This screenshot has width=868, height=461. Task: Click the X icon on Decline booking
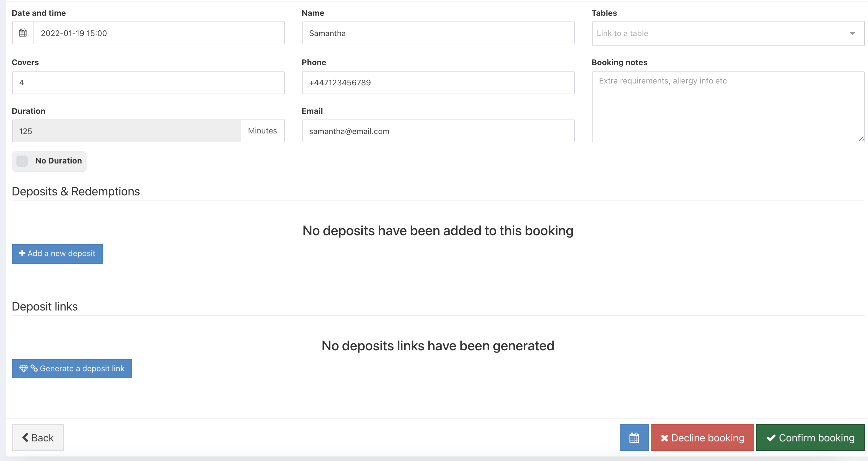[x=664, y=438]
